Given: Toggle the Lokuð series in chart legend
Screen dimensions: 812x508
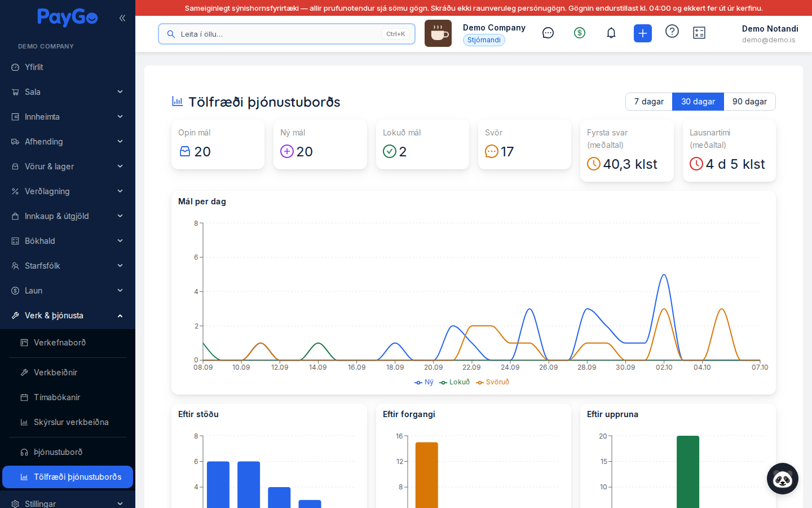Looking at the screenshot, I should point(454,382).
